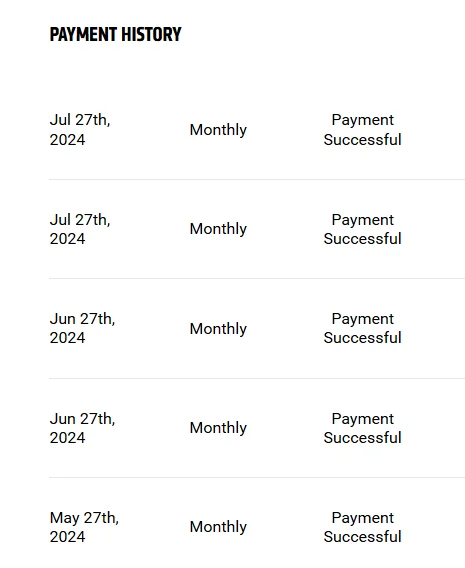Click Monthly in the May 27th row
The height and width of the screenshot is (568, 465).
click(218, 527)
